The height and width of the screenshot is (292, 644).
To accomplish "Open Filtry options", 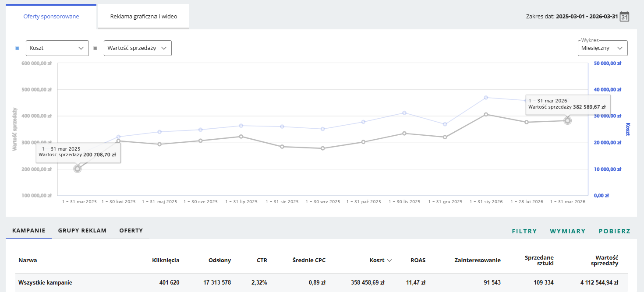I will (x=524, y=231).
